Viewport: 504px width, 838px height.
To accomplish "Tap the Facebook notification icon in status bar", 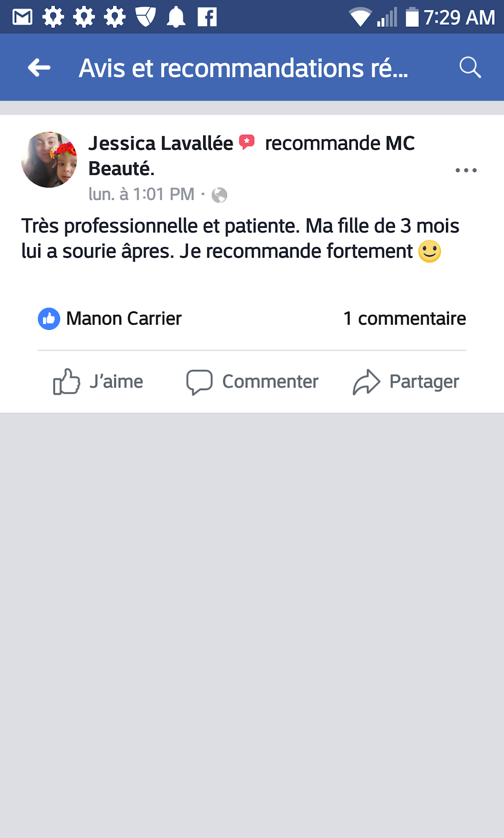I will pyautogui.click(x=207, y=17).
